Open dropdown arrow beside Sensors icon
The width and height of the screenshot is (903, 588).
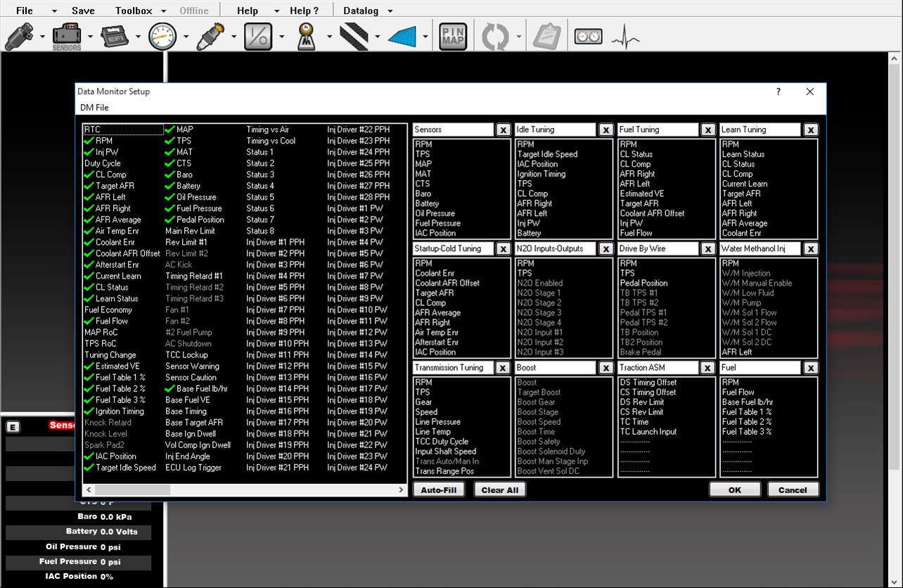(x=90, y=37)
